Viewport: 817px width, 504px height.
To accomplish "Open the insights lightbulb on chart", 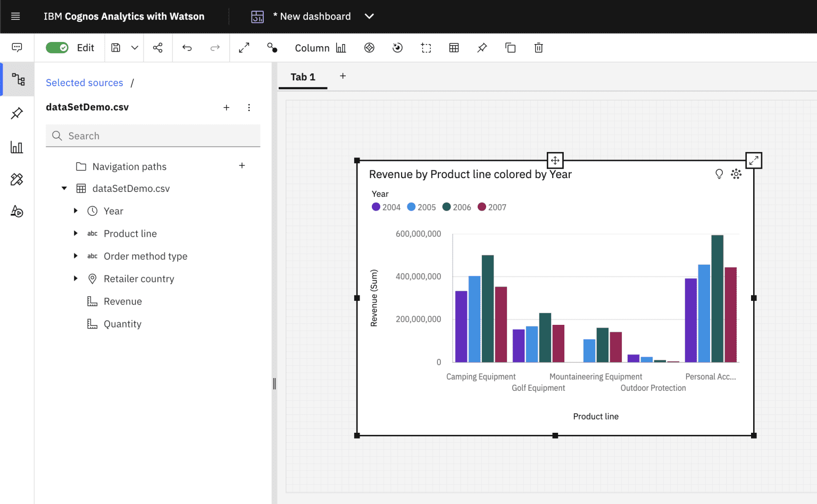I will pyautogui.click(x=719, y=174).
